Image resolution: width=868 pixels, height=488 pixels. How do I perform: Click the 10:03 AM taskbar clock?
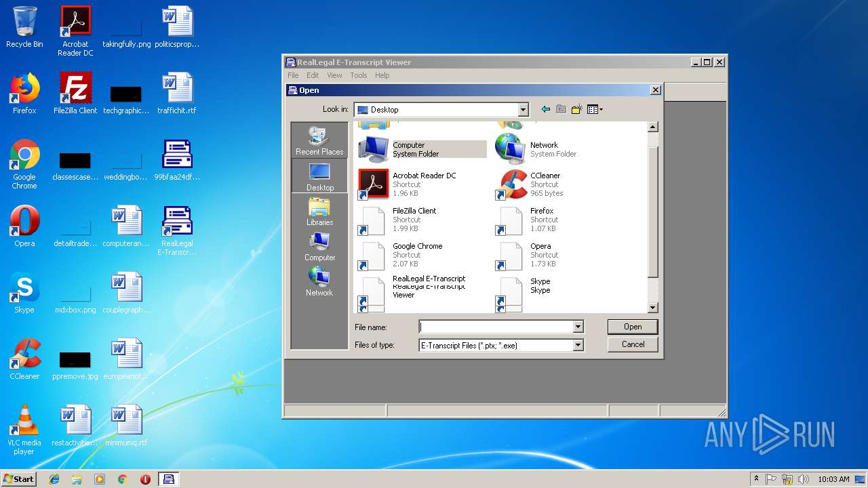833,479
